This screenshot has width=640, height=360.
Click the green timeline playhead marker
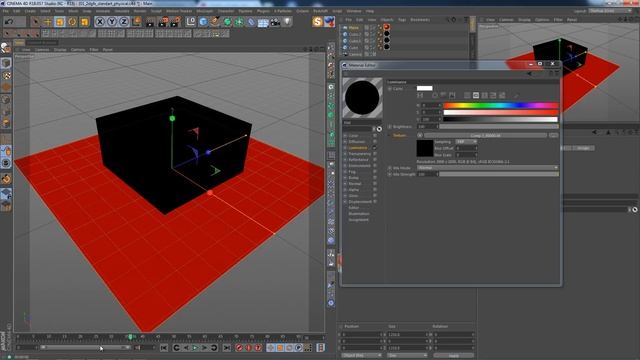pos(130,337)
